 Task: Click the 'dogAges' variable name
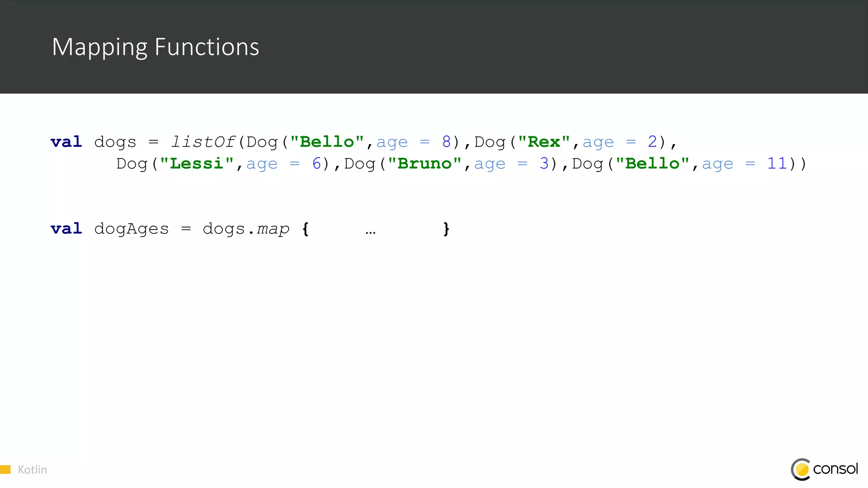[131, 229]
